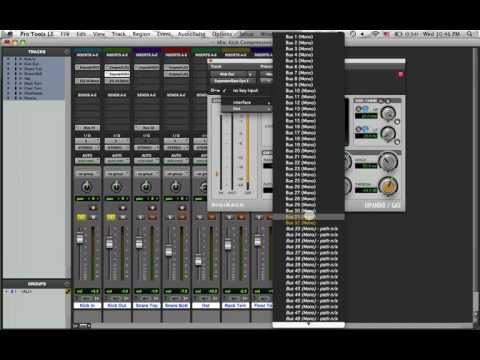Unmute the Snare Bott track

[x=182, y=217]
